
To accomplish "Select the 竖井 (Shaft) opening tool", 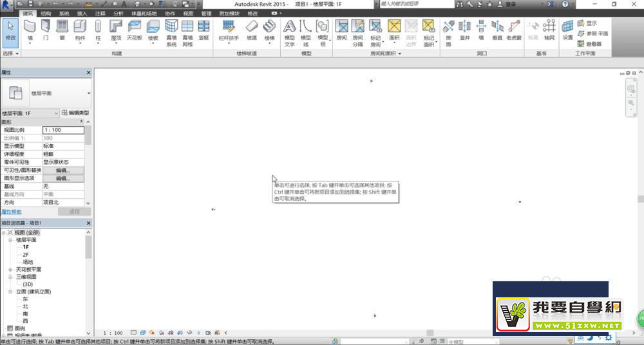I will pyautogui.click(x=464, y=30).
